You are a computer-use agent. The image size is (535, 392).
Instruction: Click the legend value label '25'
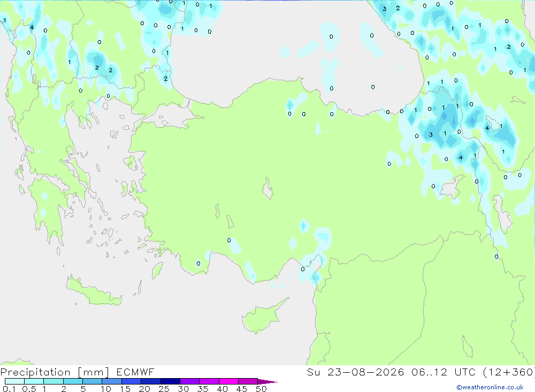(x=164, y=389)
